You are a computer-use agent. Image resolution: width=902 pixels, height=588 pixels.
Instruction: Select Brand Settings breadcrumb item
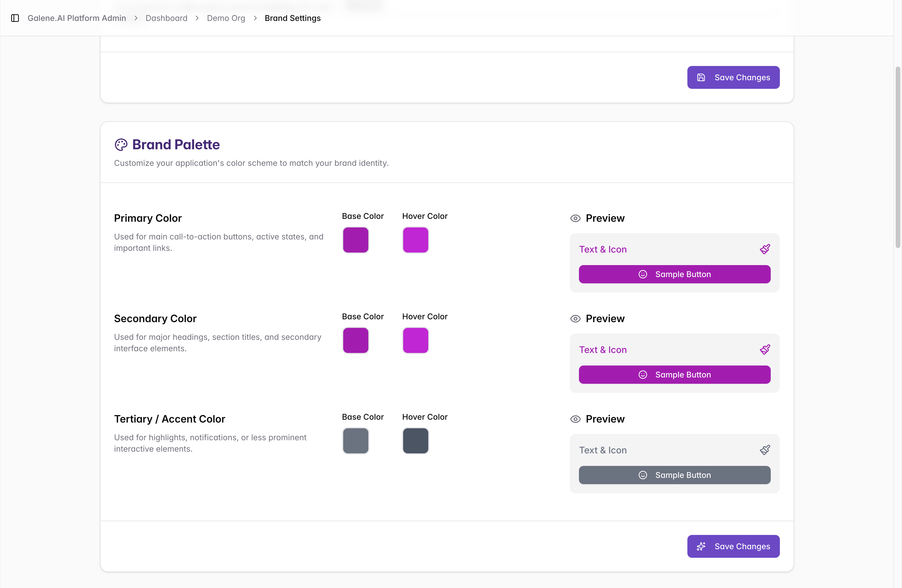pyautogui.click(x=293, y=18)
